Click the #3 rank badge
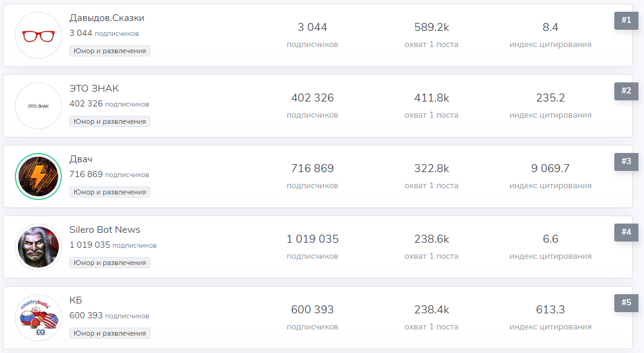The height and width of the screenshot is (353, 644). (626, 162)
